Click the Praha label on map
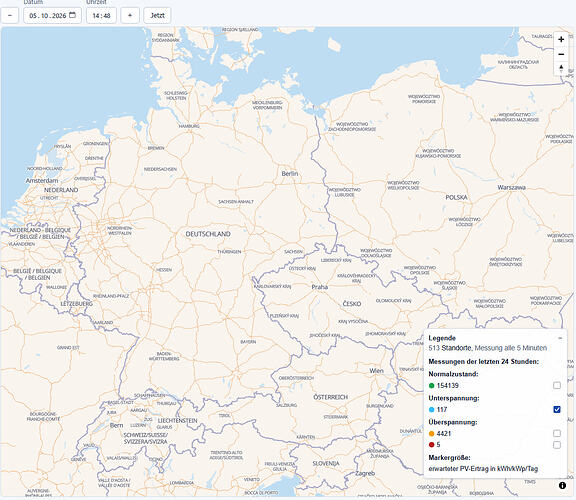Viewport: 576px width, 500px height. pos(320,287)
